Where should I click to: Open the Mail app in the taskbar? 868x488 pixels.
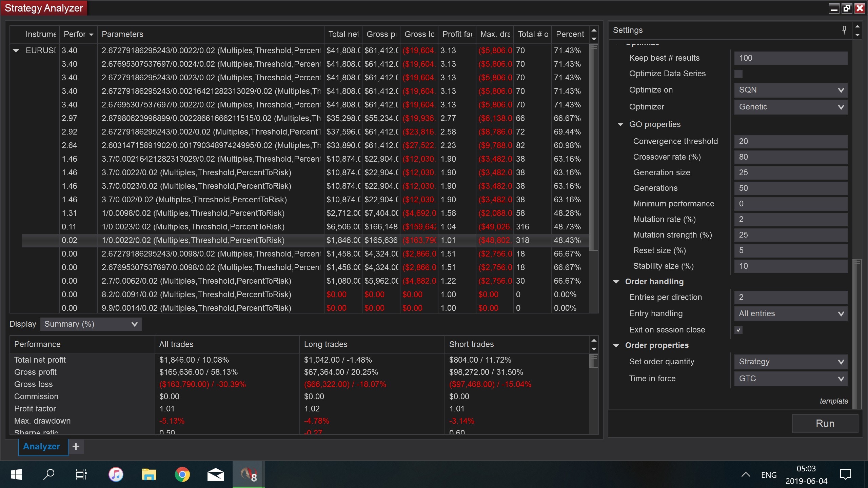click(215, 474)
